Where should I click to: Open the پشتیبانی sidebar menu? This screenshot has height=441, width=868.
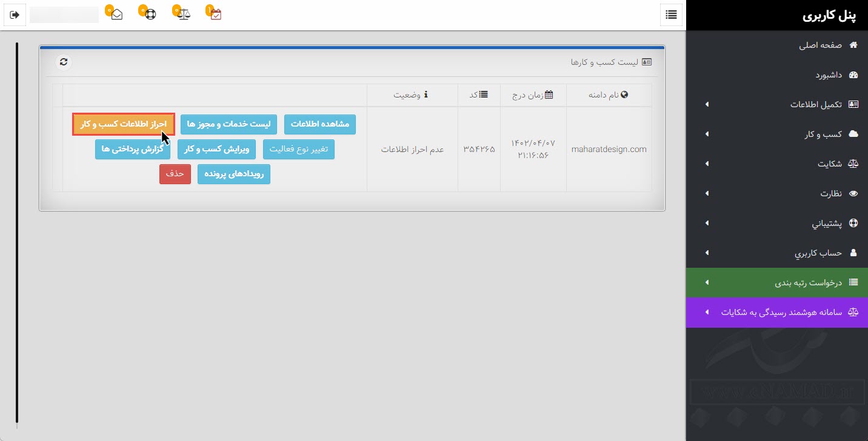coord(777,223)
